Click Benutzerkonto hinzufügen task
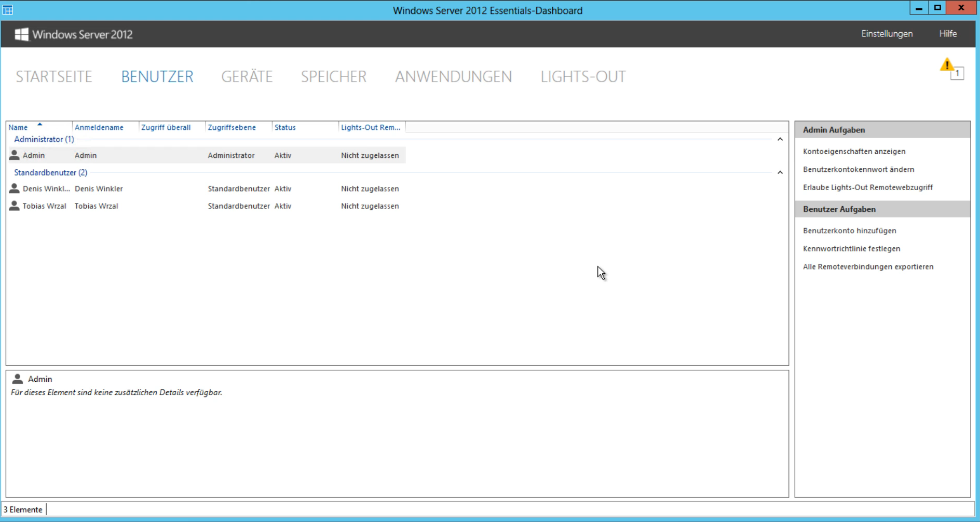 tap(849, 231)
